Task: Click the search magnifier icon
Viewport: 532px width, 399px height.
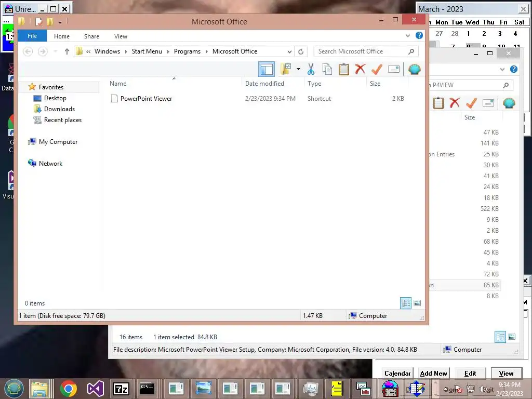Action: pyautogui.click(x=411, y=51)
